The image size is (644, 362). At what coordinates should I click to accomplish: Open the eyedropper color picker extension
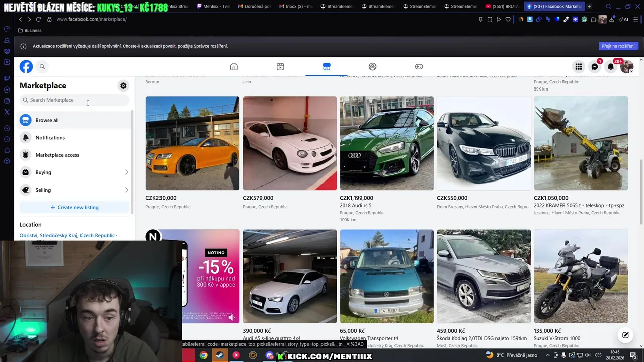566,19
